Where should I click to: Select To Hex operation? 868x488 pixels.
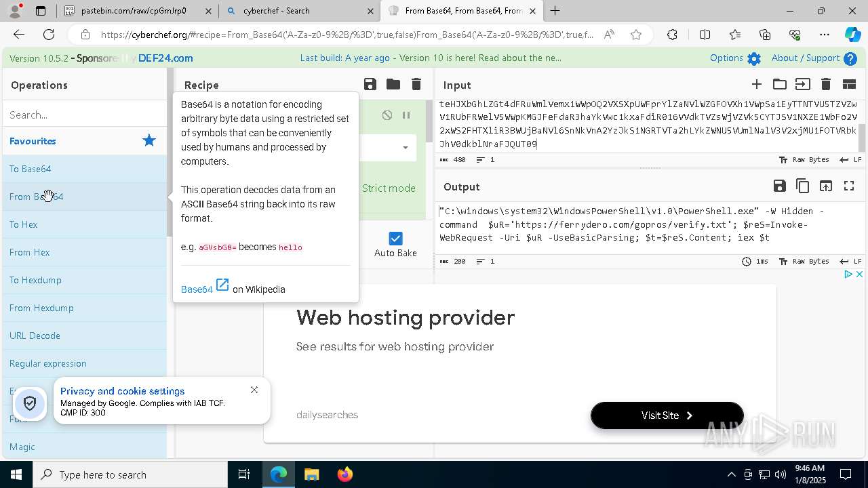[85, 224]
